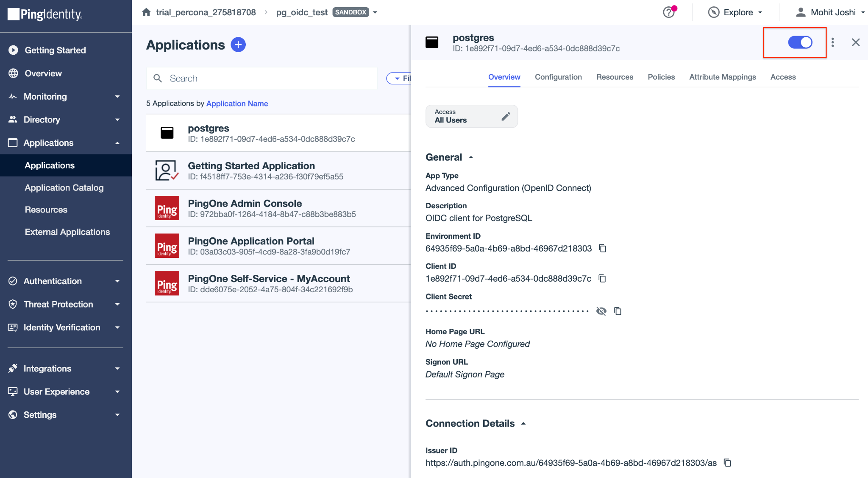868x478 pixels.
Task: Click the Application Name sort link
Action: pos(237,103)
